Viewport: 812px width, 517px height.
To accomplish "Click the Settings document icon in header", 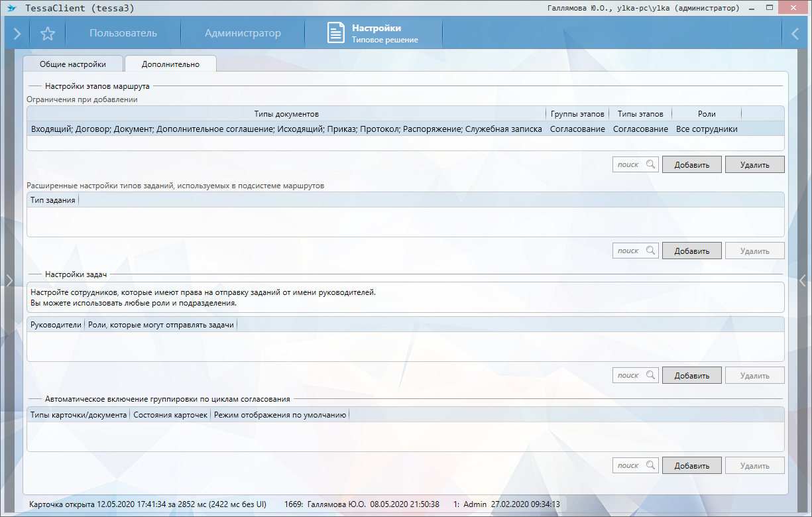I will point(336,33).
